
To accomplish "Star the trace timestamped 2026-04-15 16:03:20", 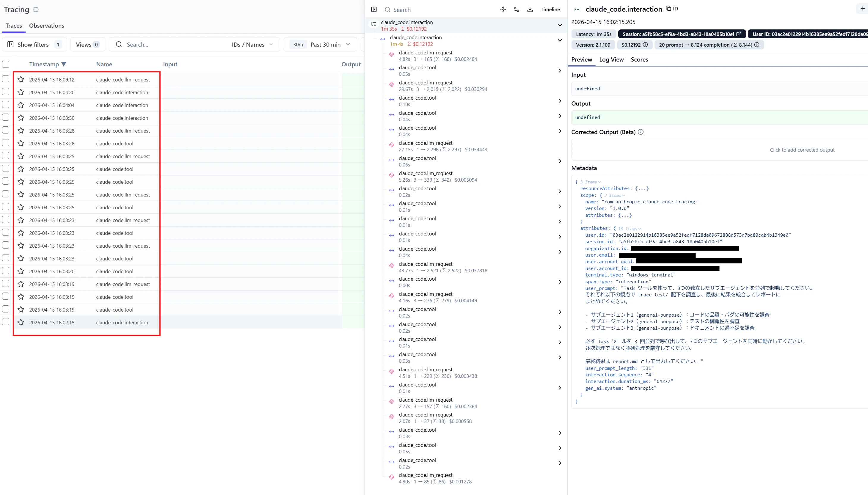I will tap(21, 271).
